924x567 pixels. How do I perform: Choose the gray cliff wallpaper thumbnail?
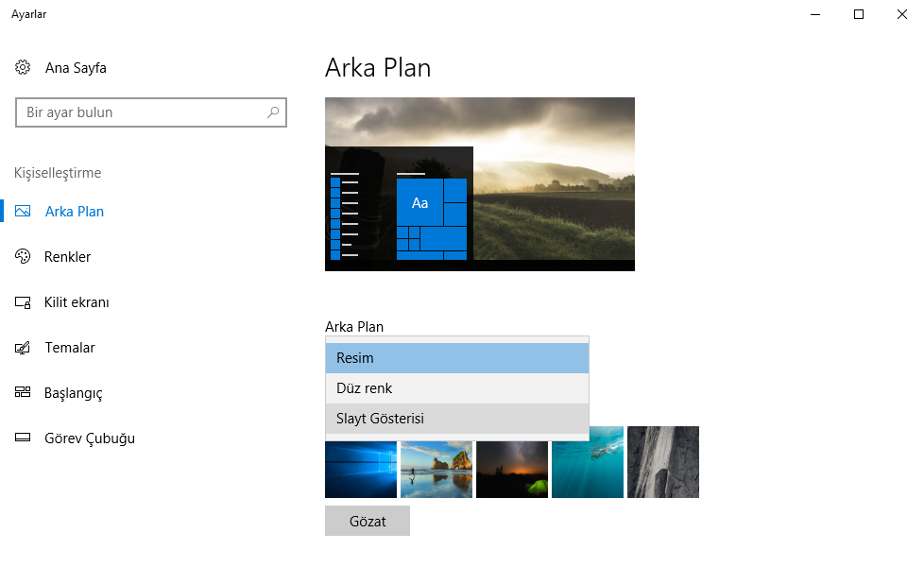point(663,462)
